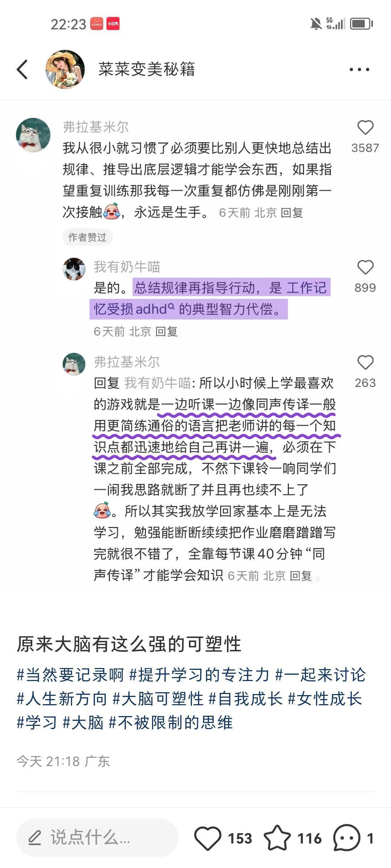Screen dimensions: 391x868
Task: Like the post using bottom heart icon
Action: point(208,838)
